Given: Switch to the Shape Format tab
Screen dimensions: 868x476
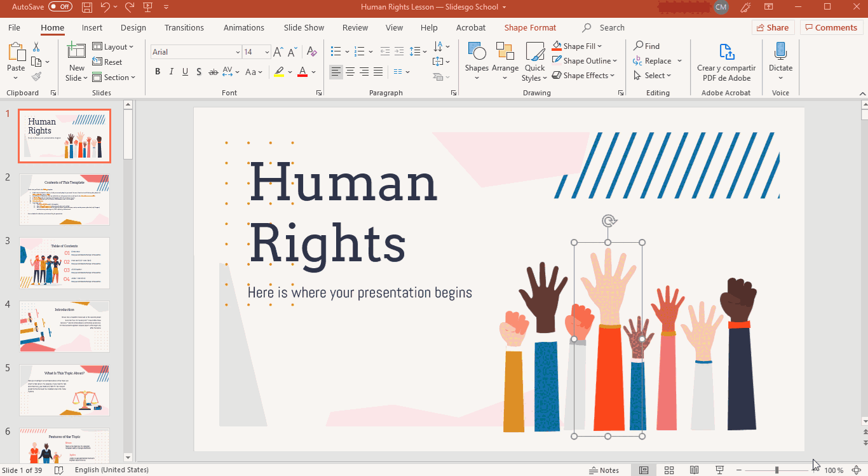Looking at the screenshot, I should 530,28.
